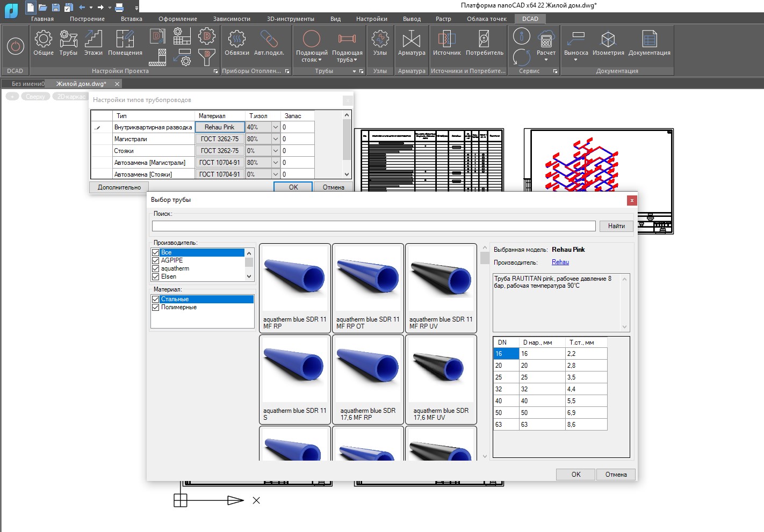
Task: Expand the Приборы Отопления panel launcher
Action: (287, 71)
